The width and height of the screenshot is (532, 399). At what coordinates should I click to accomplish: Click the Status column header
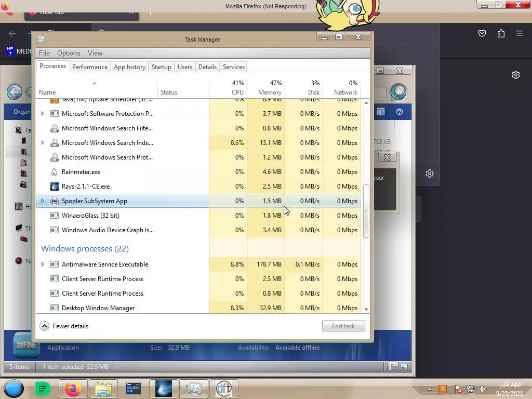[183, 88]
